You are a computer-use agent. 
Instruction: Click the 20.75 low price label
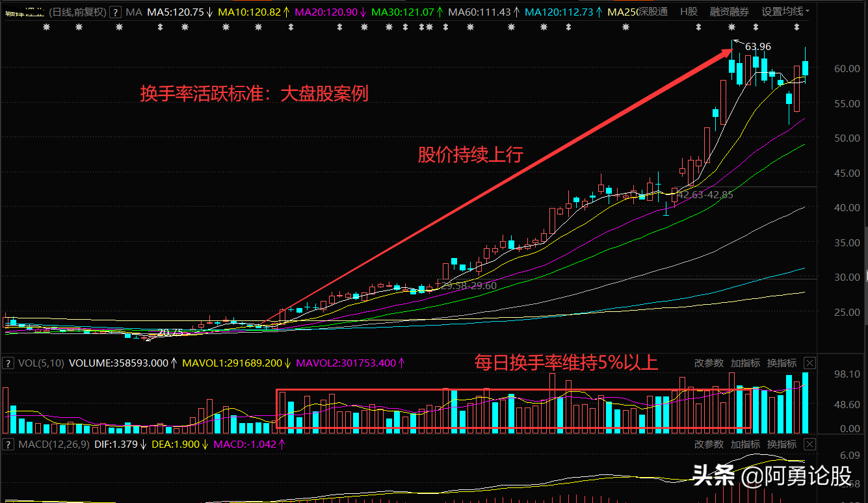[x=170, y=332]
